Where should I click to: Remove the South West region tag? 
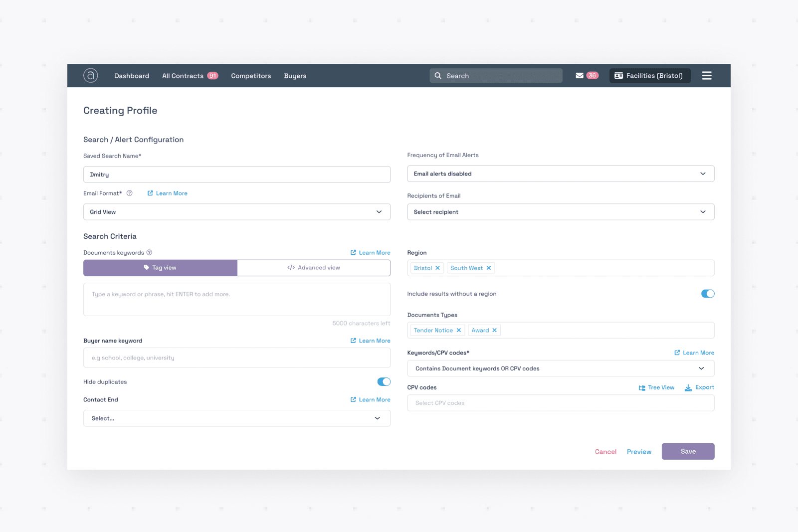[489, 268]
